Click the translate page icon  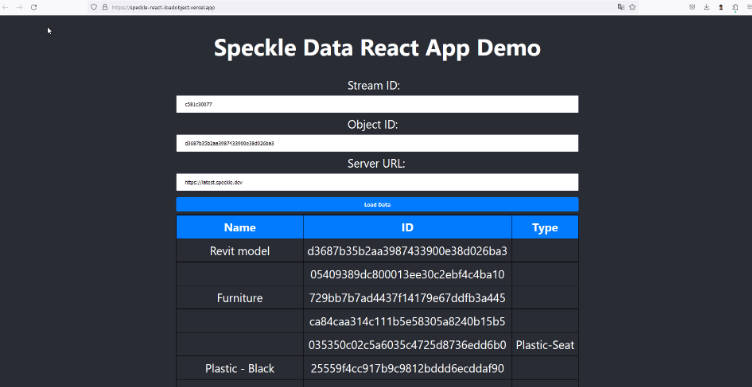coord(621,7)
